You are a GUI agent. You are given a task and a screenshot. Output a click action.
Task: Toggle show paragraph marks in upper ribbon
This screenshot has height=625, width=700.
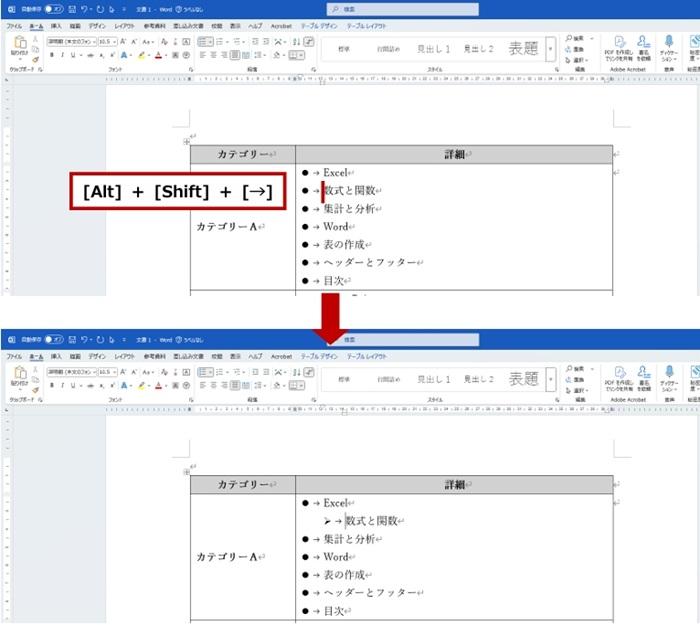pyautogui.click(x=309, y=42)
